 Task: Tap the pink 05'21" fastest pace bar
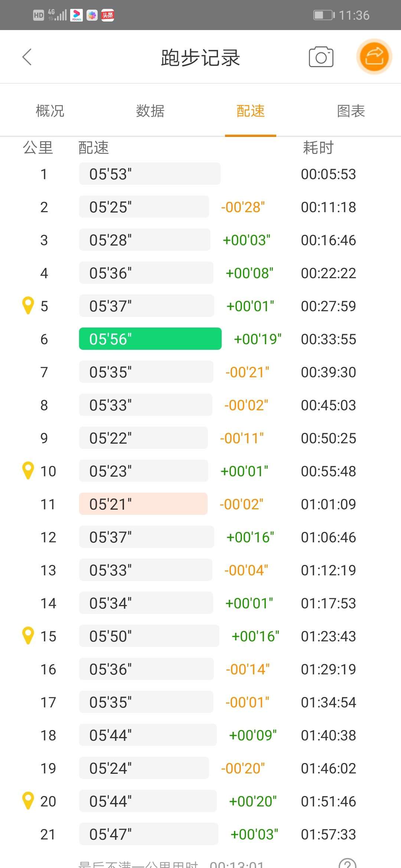(143, 504)
